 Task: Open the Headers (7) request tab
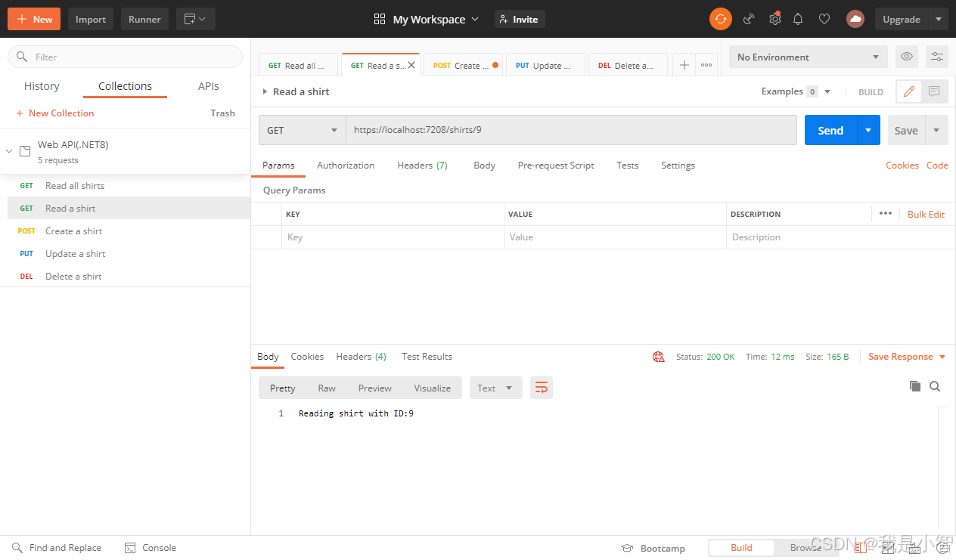point(422,166)
